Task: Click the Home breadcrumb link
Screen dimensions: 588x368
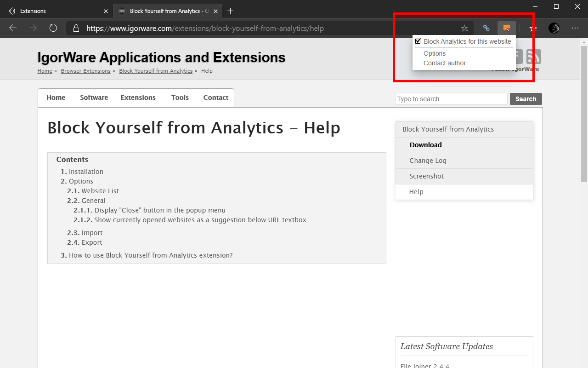Action: [x=45, y=71]
